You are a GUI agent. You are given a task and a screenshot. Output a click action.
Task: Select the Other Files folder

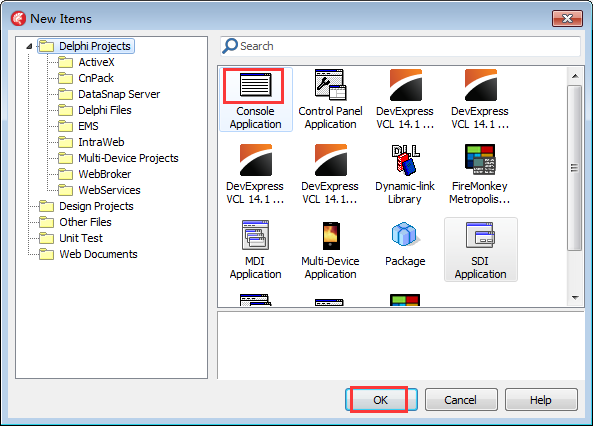[x=76, y=222]
